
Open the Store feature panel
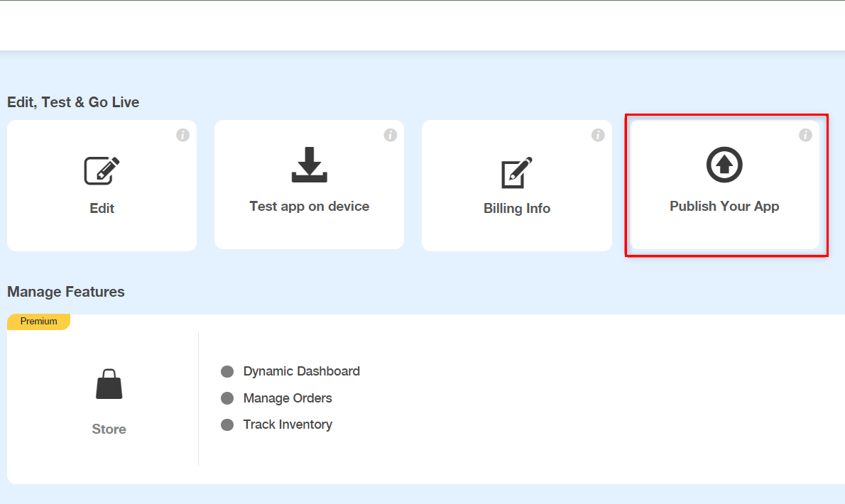coord(108,400)
